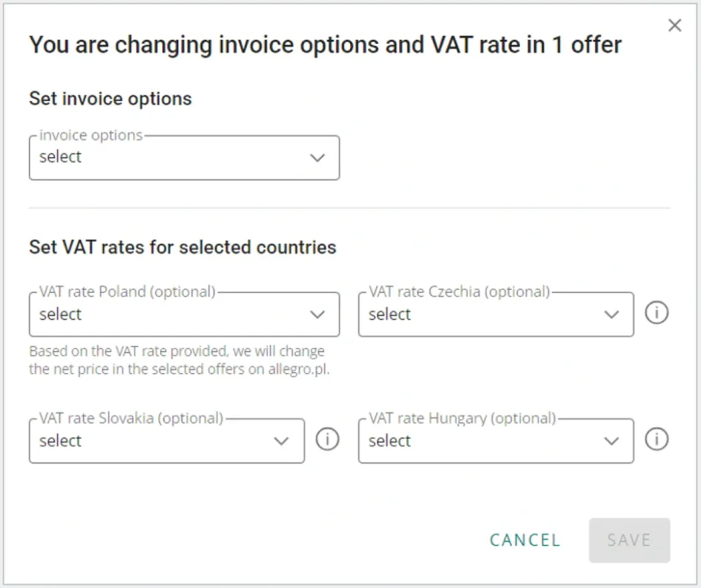Image resolution: width=701 pixels, height=588 pixels.
Task: Click the SAVE button
Action: [x=629, y=540]
